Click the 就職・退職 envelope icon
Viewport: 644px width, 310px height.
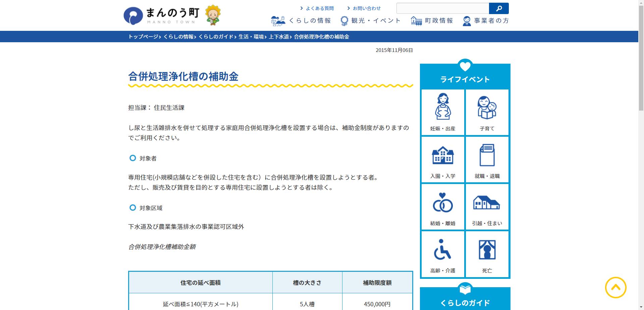[487, 160]
